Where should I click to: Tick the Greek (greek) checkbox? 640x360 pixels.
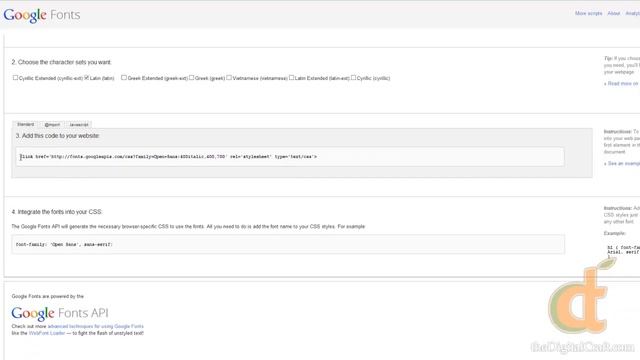coord(191,78)
